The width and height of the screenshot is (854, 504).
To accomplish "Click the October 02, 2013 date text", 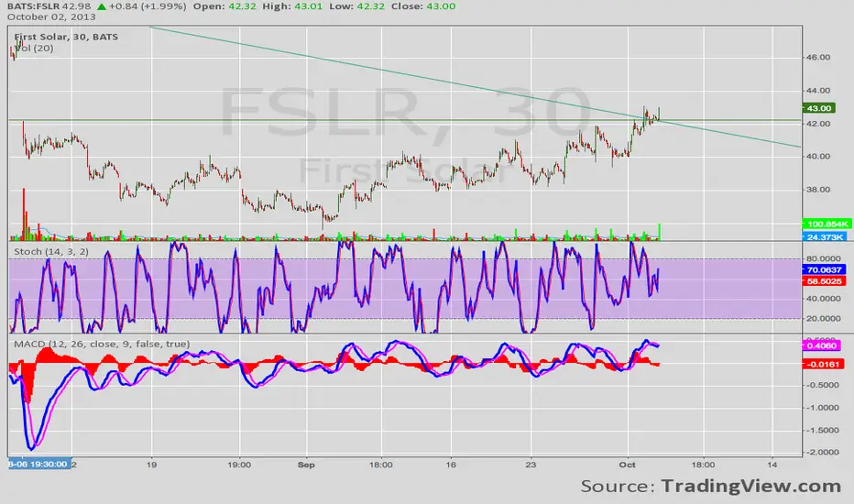I will coord(51,16).
